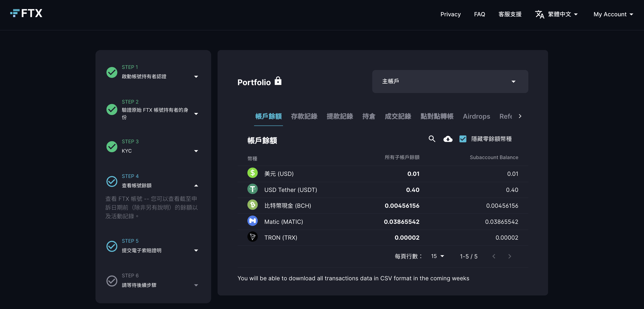Click the bold 0.03865542 MATIC balance
Screen dimensions: 644x309
click(x=401, y=222)
